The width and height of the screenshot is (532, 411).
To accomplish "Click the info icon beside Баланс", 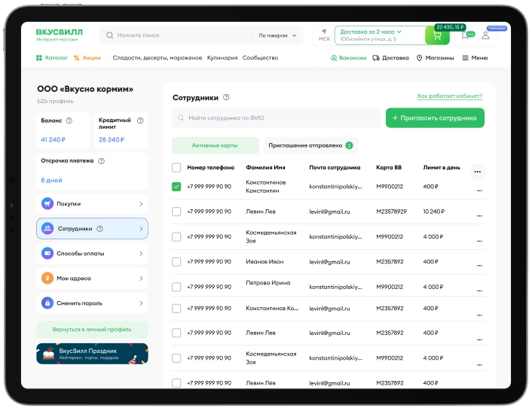I will pyautogui.click(x=69, y=120).
